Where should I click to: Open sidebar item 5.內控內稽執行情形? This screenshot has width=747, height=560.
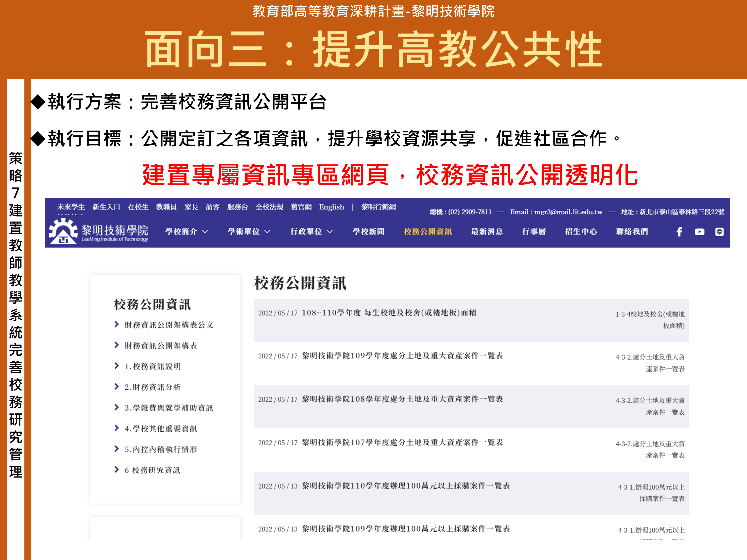161,449
